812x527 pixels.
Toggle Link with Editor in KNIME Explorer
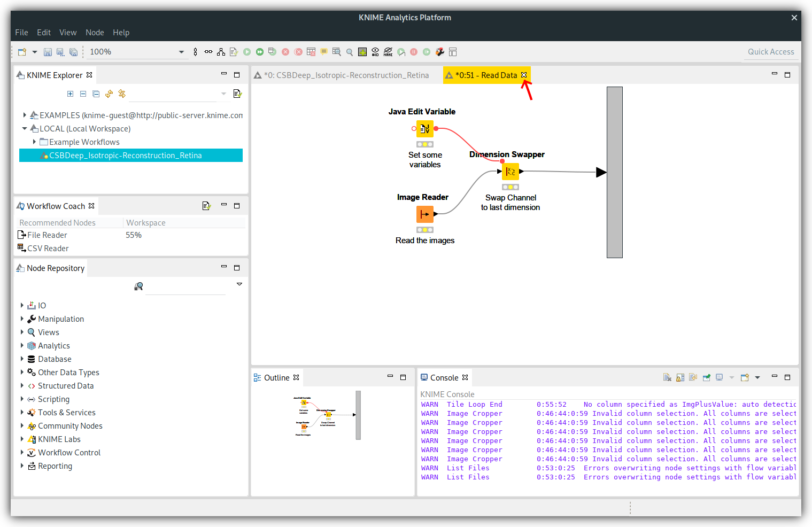(x=122, y=94)
